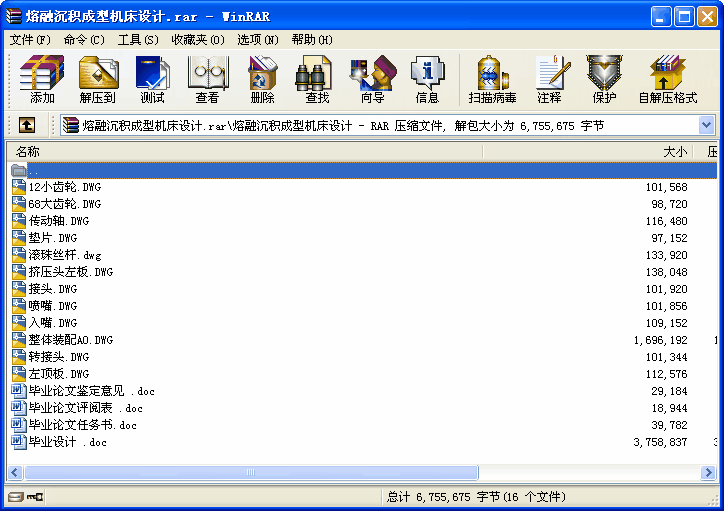Click the Word icon of 毕业设计 .doc
The image size is (724, 511).
[19, 442]
